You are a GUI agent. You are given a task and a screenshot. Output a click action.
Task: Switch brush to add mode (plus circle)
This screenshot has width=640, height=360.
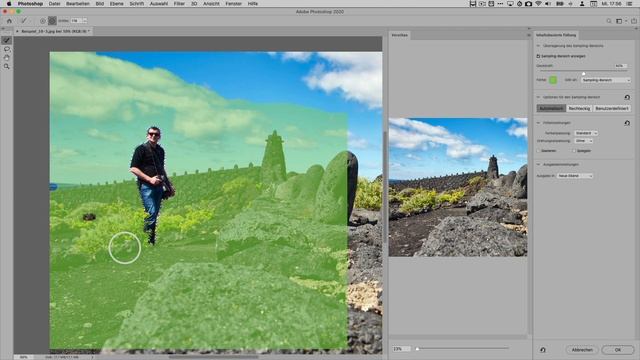click(x=43, y=21)
